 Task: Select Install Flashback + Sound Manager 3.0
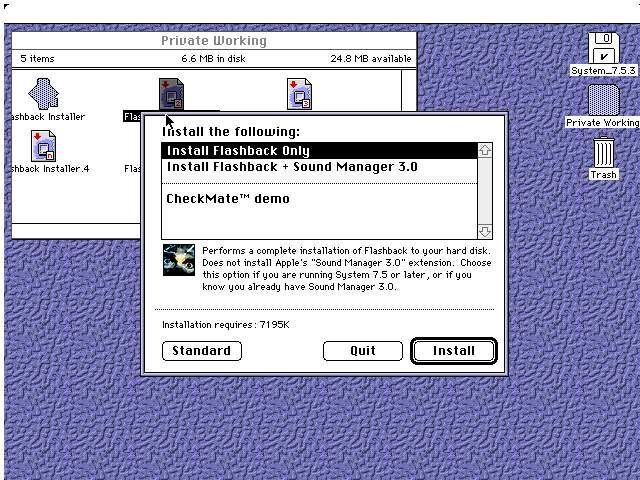(x=319, y=167)
